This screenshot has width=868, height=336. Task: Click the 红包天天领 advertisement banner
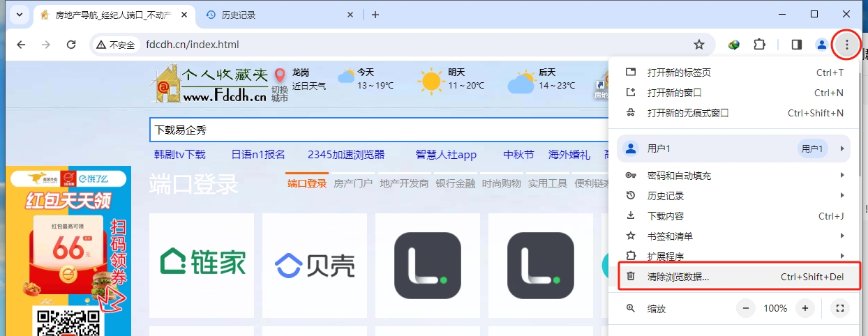click(68, 251)
